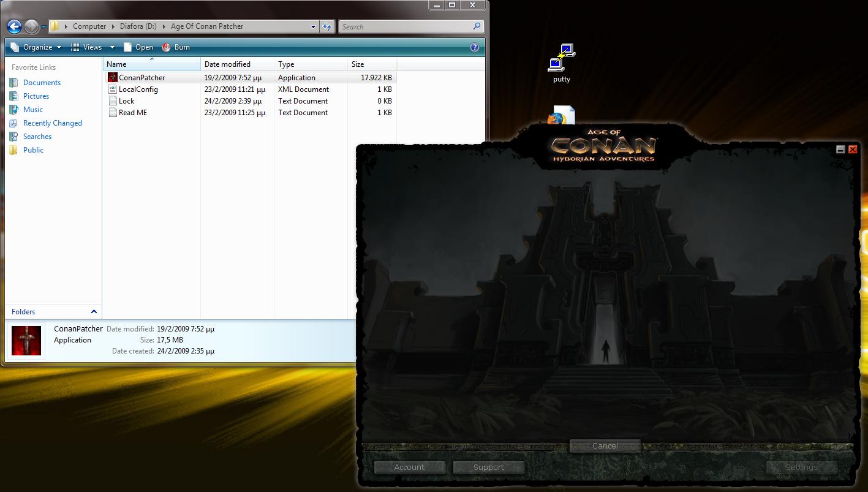This screenshot has width=868, height=492.
Task: Open Documents in Favorite Links
Action: click(x=42, y=83)
